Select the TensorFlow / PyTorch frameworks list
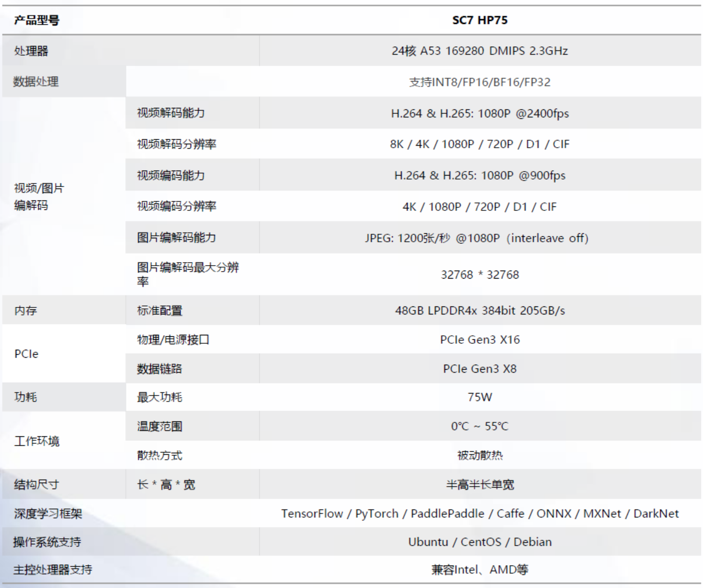The height and width of the screenshot is (588, 703). (x=480, y=514)
